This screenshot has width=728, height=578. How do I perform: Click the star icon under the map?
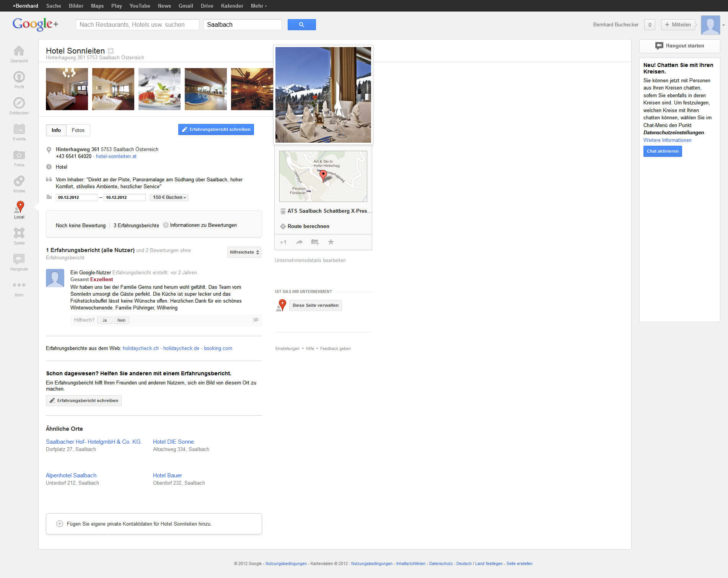pos(331,242)
